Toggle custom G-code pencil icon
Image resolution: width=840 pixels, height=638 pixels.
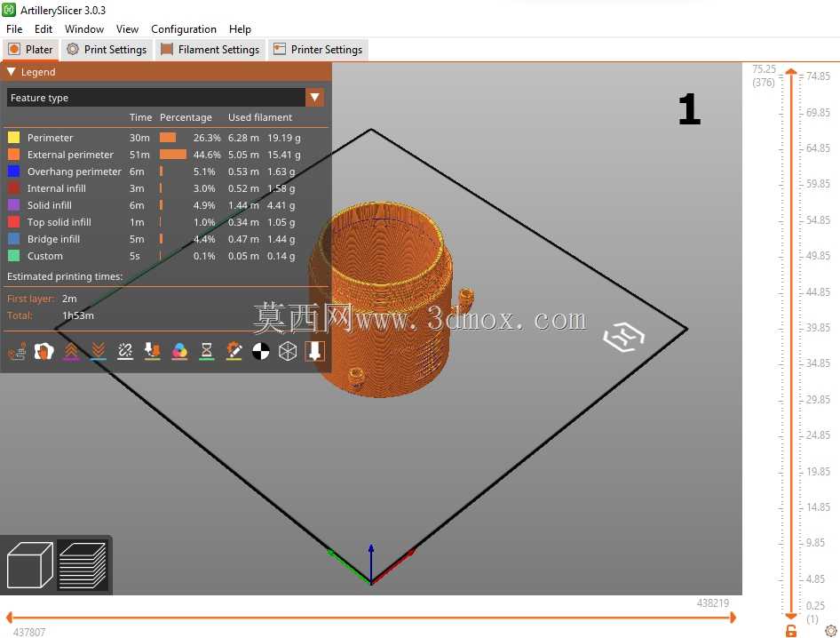click(x=234, y=352)
